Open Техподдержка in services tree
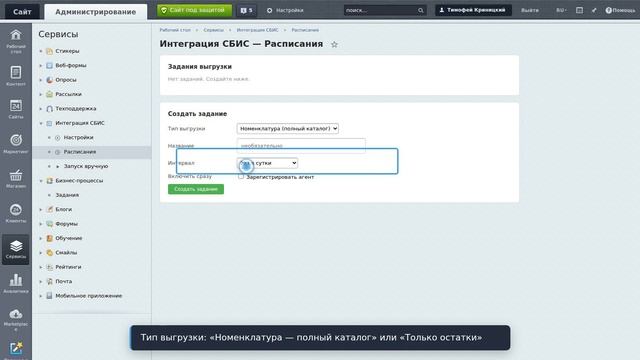This screenshot has width=640, height=360. [76, 109]
